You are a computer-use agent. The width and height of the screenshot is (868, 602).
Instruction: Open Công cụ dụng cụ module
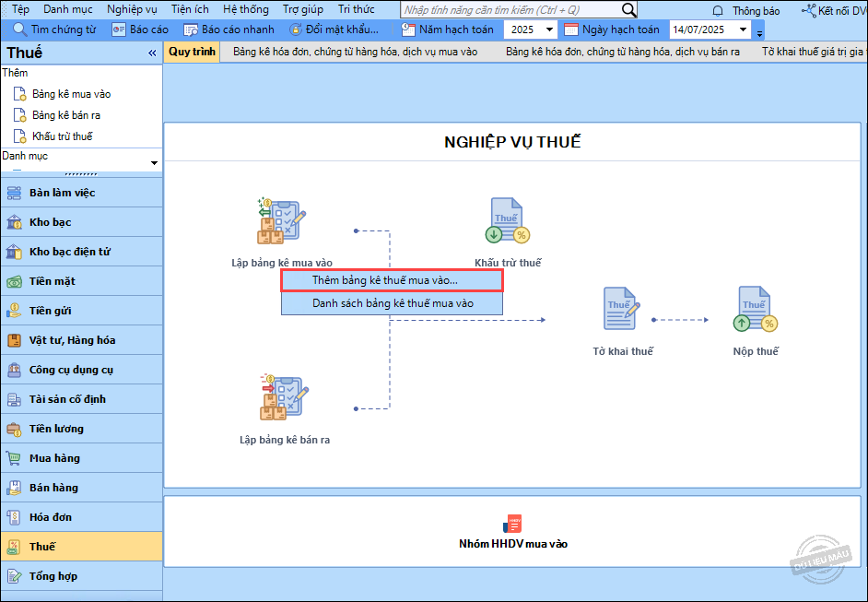tap(81, 370)
